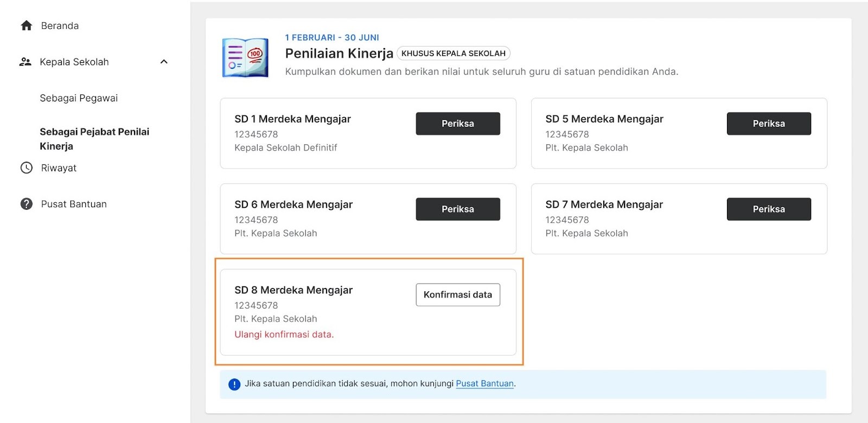868x423 pixels.
Task: Click Konfirmasi data for SD 8
Action: (458, 295)
